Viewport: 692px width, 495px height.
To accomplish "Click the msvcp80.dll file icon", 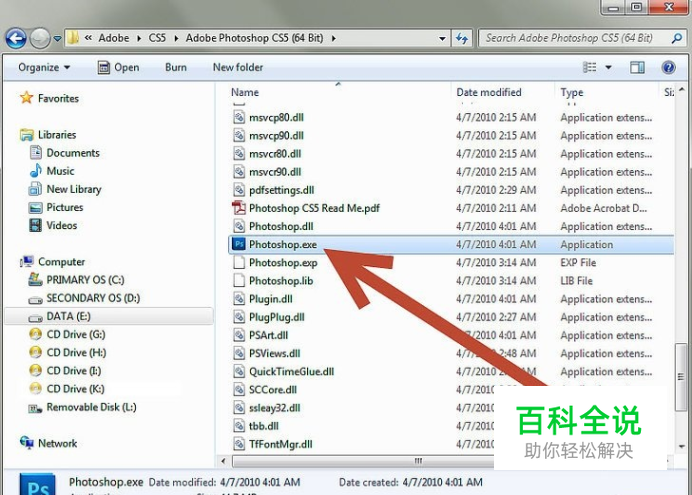I will 239,117.
